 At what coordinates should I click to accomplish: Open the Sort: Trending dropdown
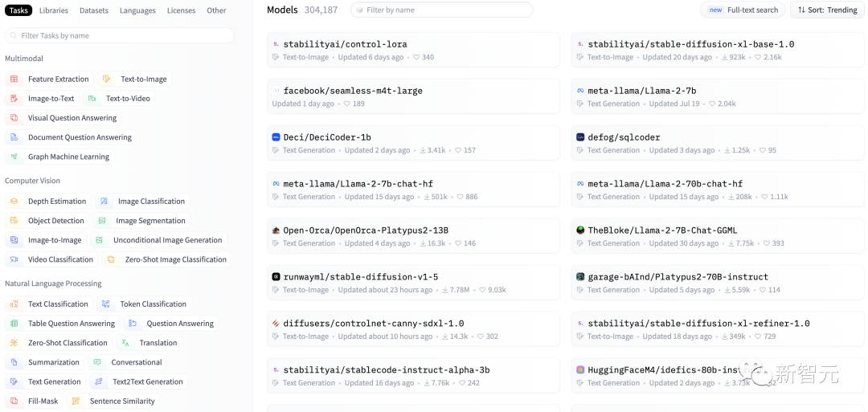[827, 10]
